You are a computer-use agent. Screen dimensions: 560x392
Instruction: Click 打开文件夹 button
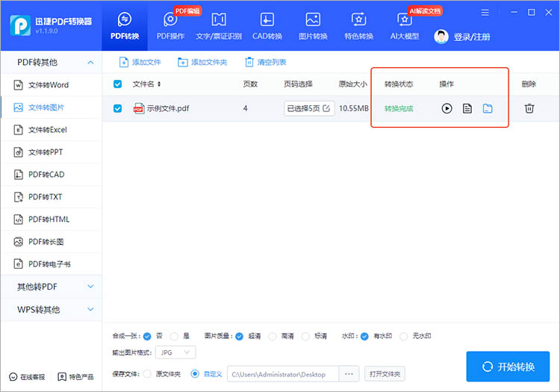[x=385, y=374]
